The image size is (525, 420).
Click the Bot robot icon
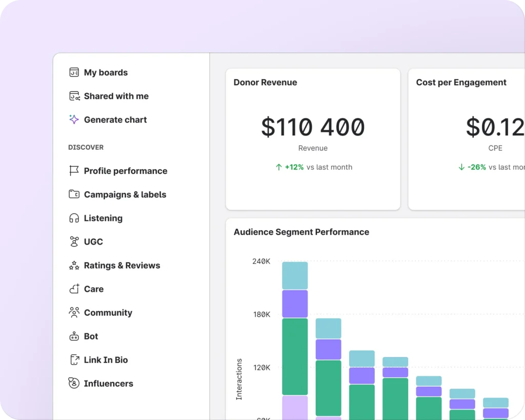click(x=74, y=336)
